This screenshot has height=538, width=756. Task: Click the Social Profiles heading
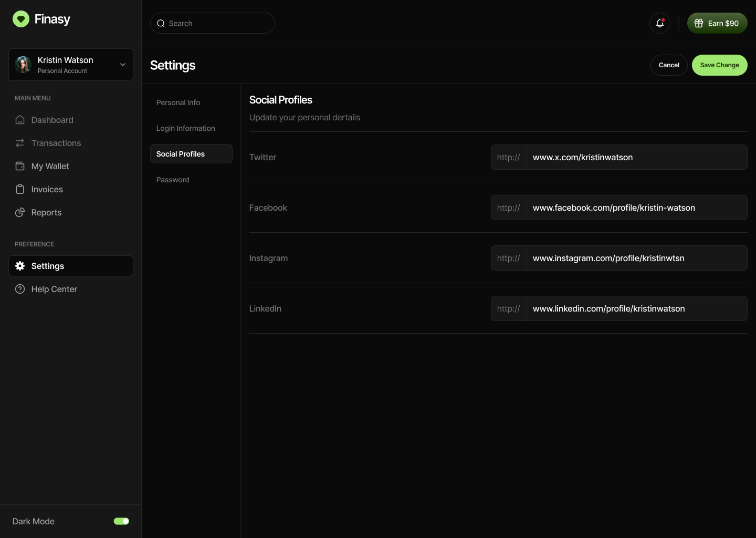281,100
